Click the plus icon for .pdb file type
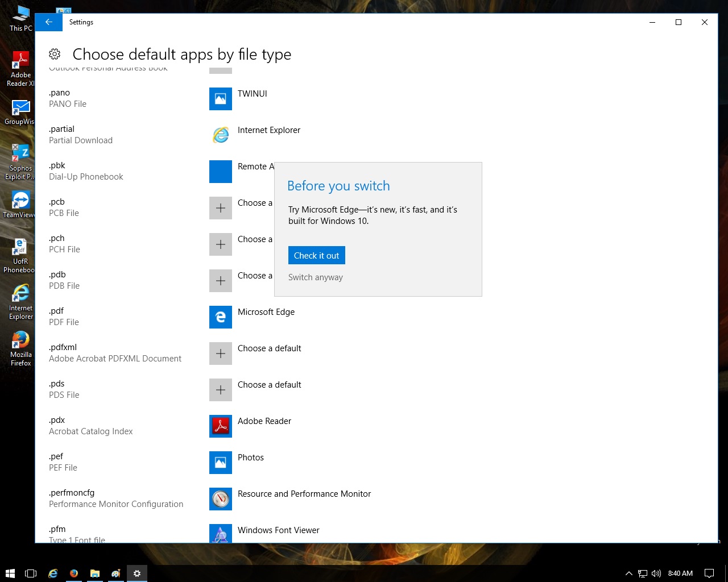 click(221, 281)
